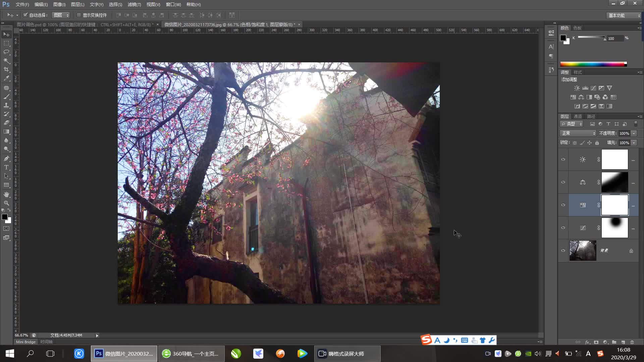644x362 pixels.
Task: Select the Eyedropper tool
Action: (x=6, y=78)
